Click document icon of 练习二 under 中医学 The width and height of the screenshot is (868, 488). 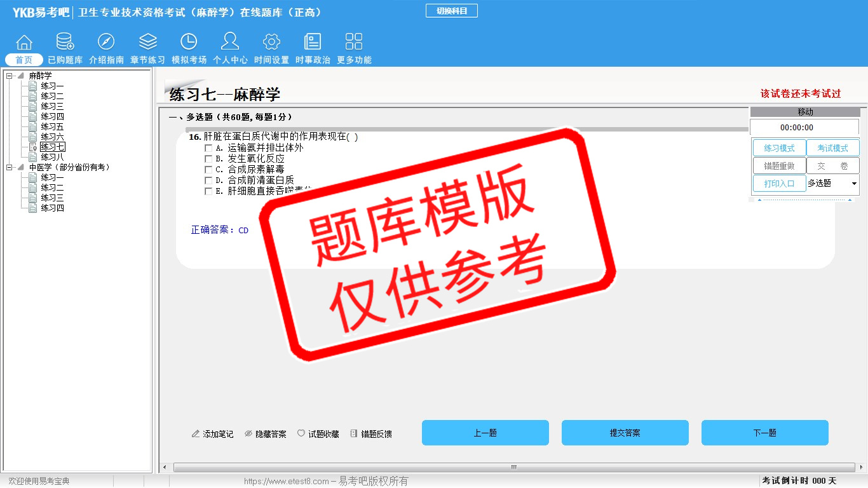(33, 188)
